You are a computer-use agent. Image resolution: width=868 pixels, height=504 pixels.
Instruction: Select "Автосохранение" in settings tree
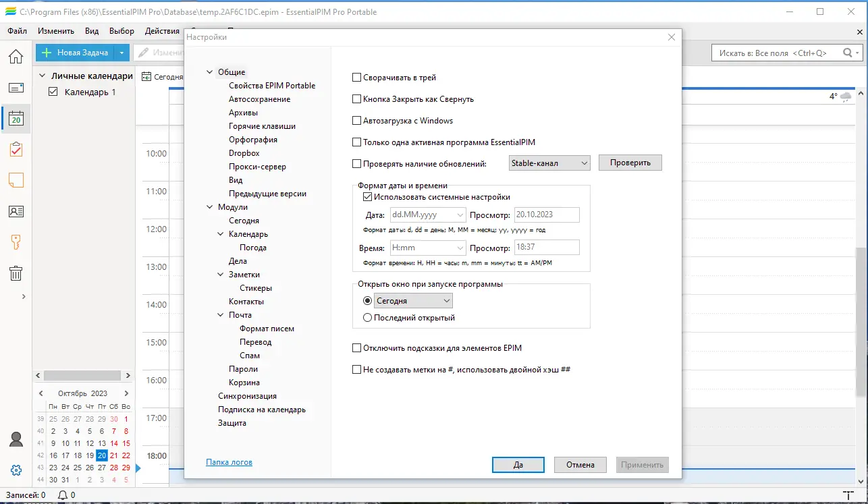coord(259,99)
